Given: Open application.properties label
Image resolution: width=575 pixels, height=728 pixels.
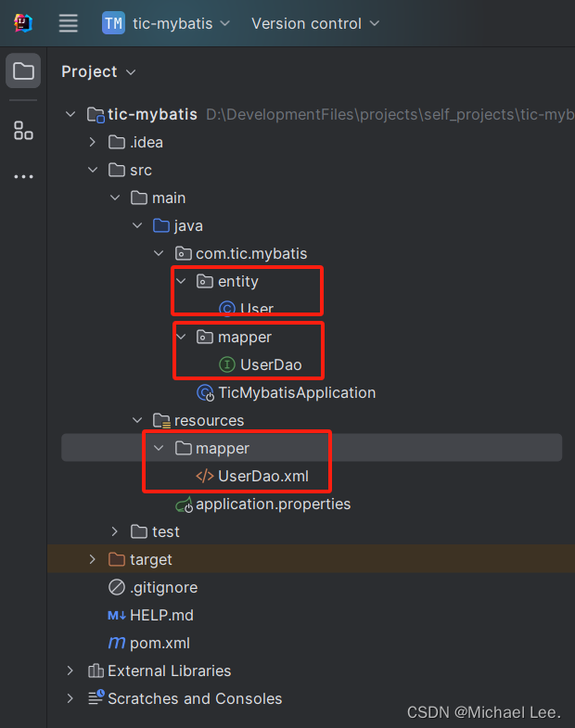Looking at the screenshot, I should tap(274, 504).
